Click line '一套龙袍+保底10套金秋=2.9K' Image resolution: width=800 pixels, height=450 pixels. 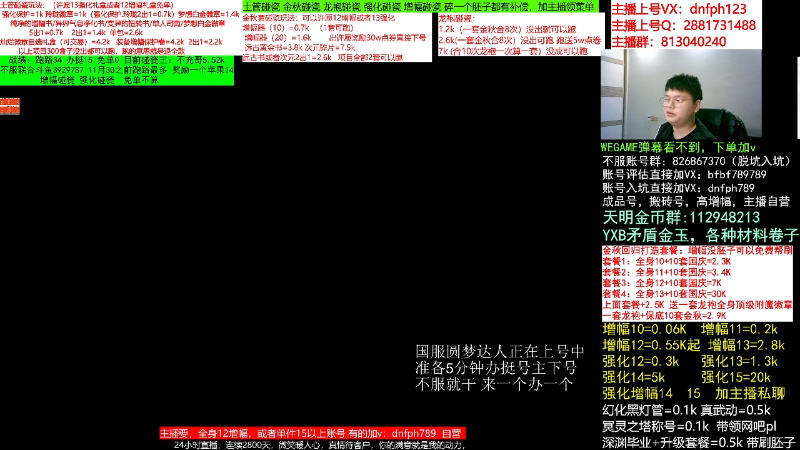[664, 316]
